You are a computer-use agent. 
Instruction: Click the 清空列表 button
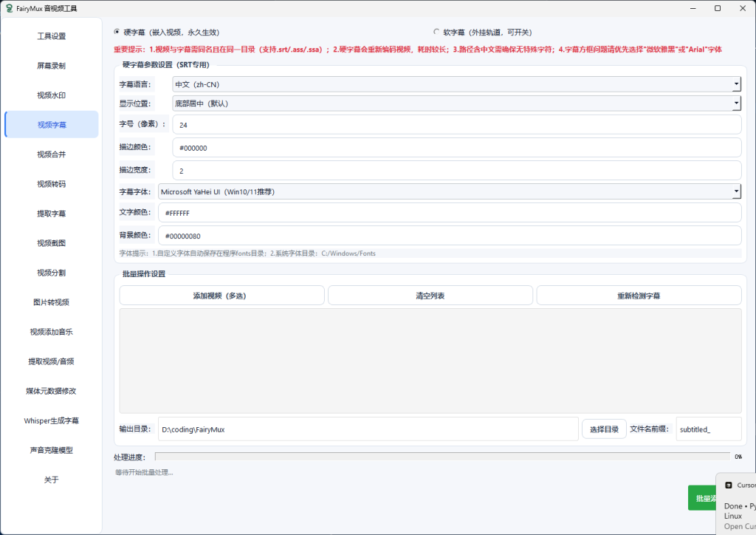pos(430,296)
